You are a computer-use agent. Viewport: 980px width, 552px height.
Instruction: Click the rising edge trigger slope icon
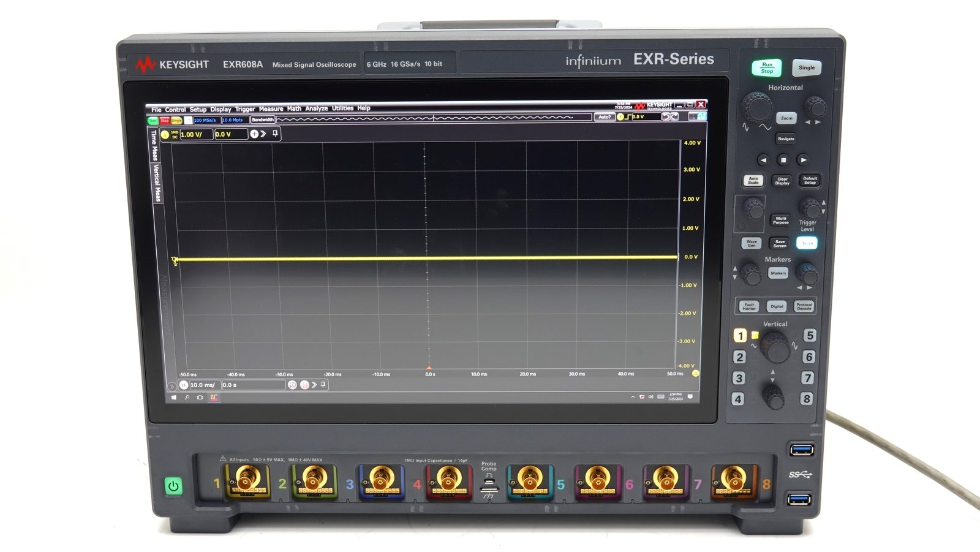[628, 116]
